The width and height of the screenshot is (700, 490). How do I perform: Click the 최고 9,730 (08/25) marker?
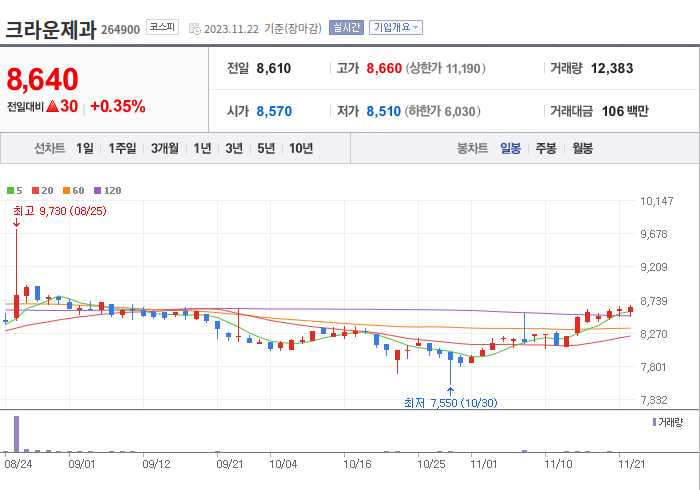pos(60,211)
